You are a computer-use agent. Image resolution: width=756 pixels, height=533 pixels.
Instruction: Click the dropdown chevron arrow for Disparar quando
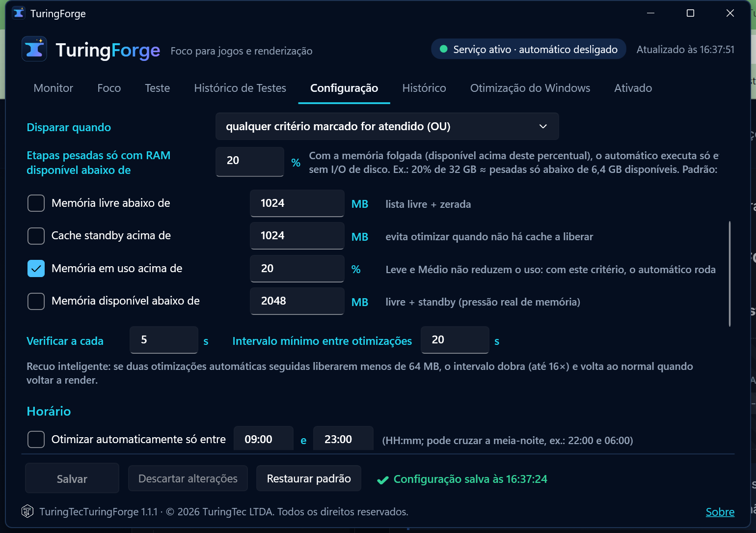point(543,126)
